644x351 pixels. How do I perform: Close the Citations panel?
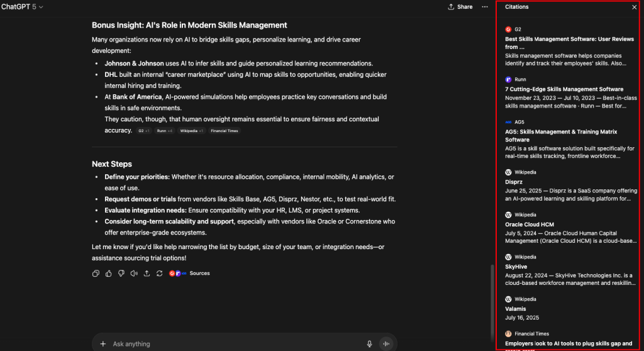[x=634, y=8]
